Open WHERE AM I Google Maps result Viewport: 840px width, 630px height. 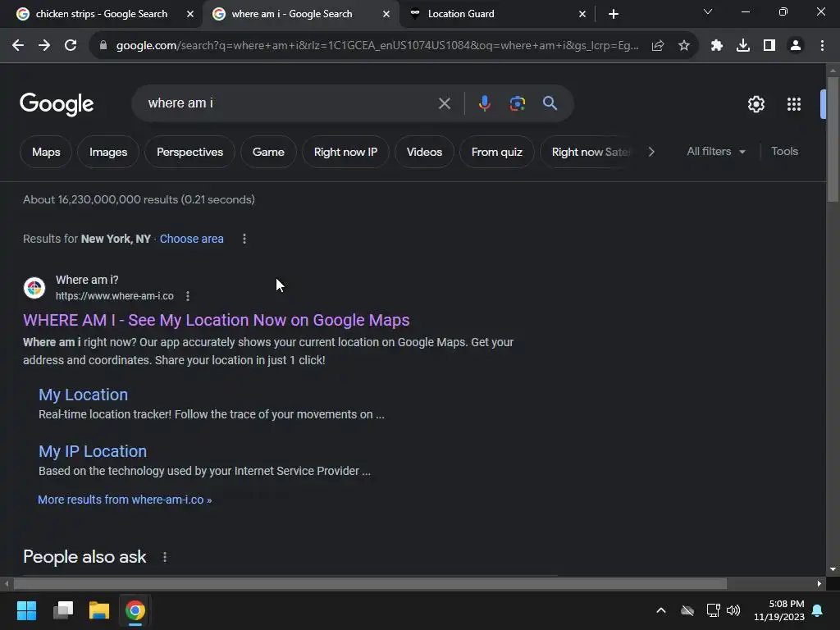coord(217,321)
